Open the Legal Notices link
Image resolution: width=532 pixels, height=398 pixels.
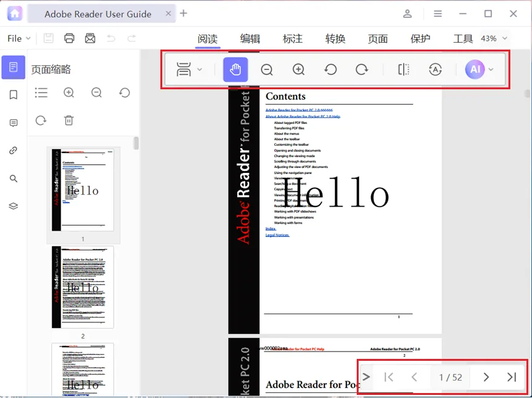[x=277, y=235]
